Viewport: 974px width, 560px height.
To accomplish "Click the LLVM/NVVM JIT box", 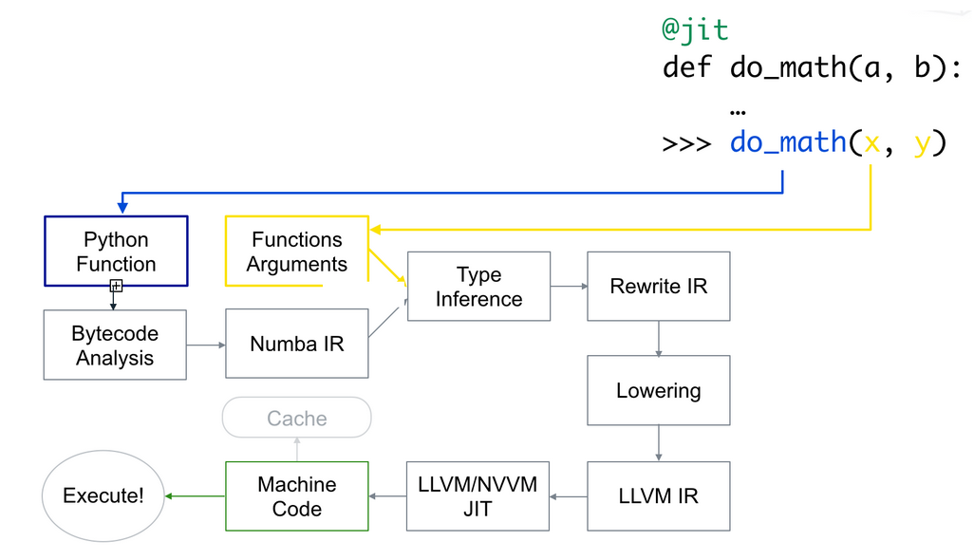I will pyautogui.click(x=478, y=495).
